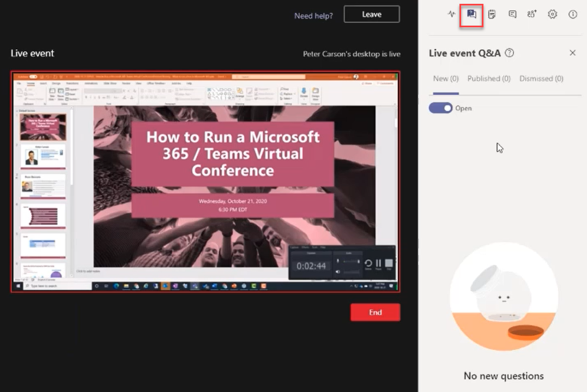Open the Arrange ribbon dropdown
The width and height of the screenshot is (587, 392).
[x=240, y=94]
